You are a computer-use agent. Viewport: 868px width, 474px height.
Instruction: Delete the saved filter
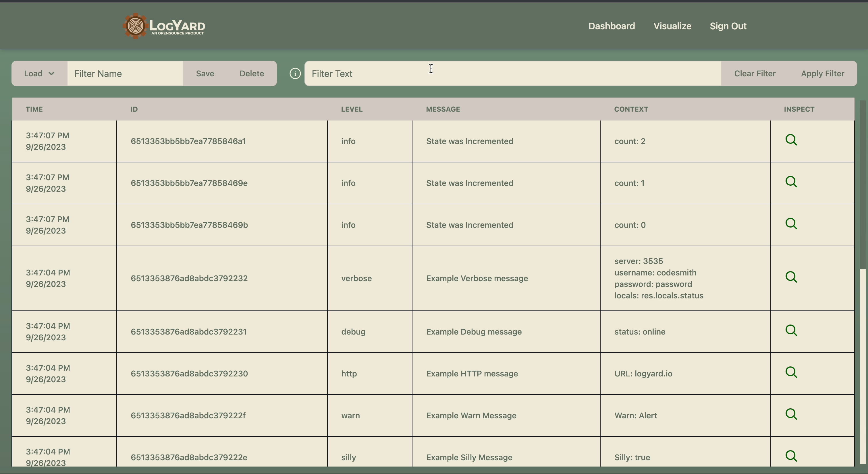[x=251, y=73]
